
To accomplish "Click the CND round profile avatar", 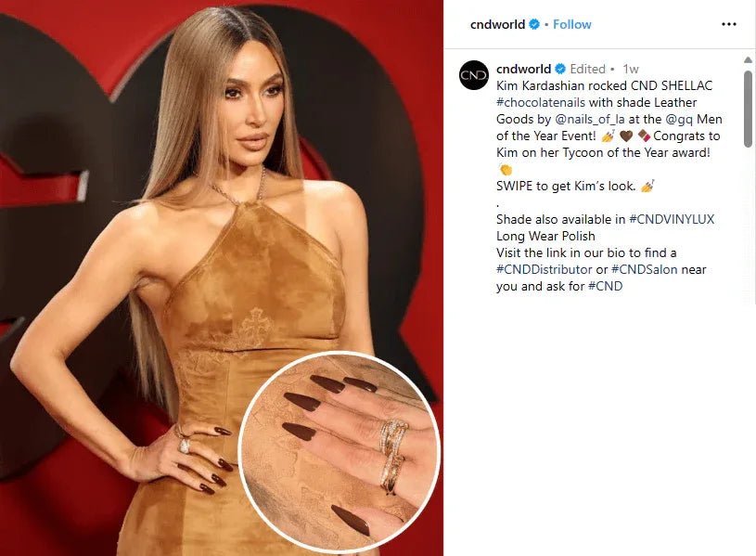I will click(x=474, y=75).
